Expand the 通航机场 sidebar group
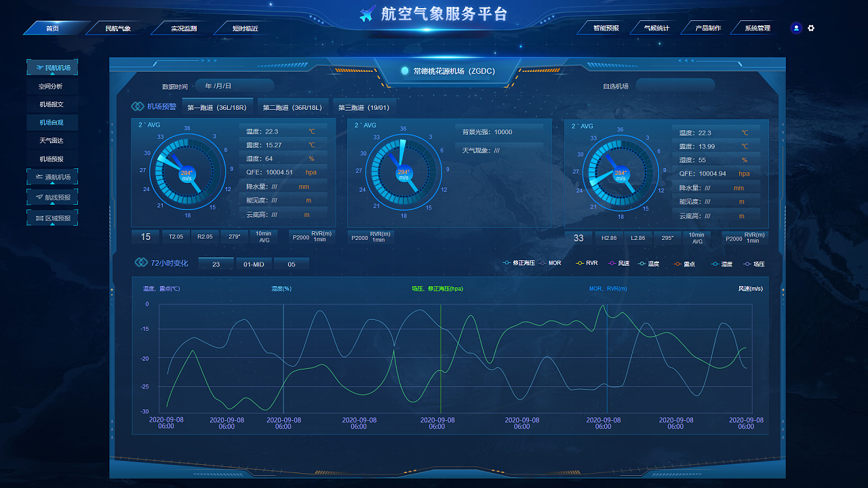Viewport: 868px width, 488px height. (x=52, y=177)
